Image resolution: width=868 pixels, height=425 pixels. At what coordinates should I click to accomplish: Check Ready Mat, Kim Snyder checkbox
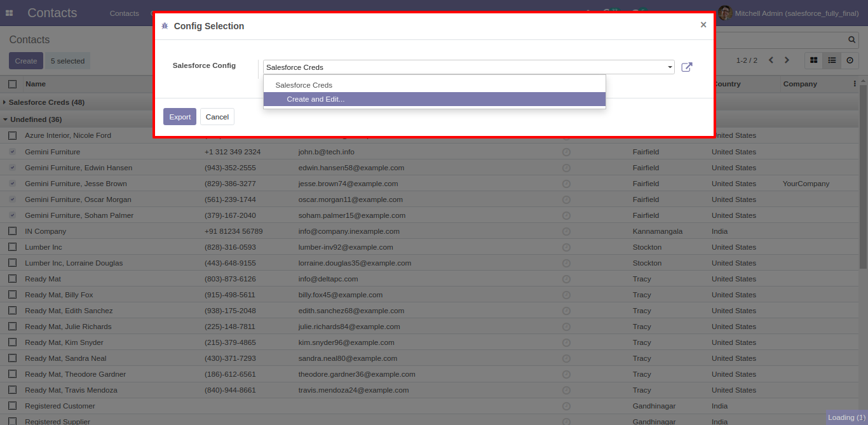(x=12, y=342)
